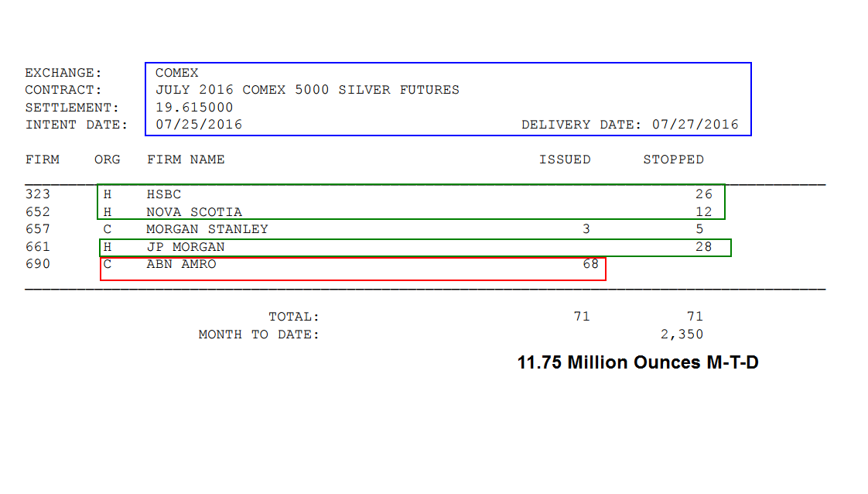The image size is (868, 494).
Task: Select JP MORGAN stopped value 28
Action: [x=703, y=247]
